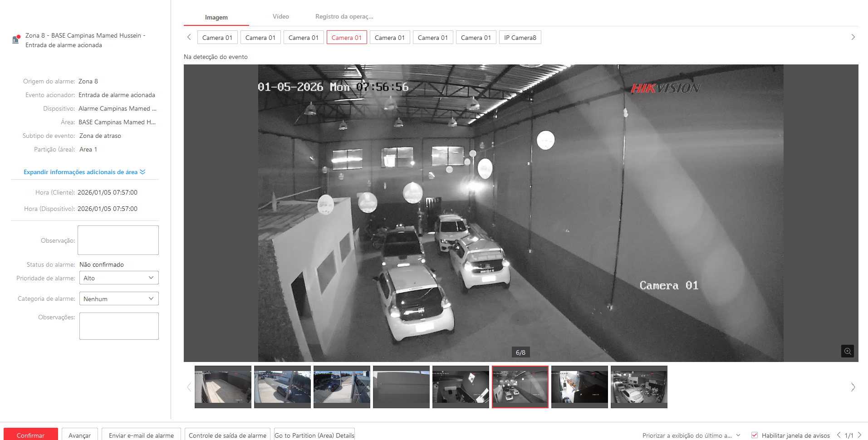The image size is (868, 440).
Task: Click the alarm zone icon beside Zona 8
Action: click(x=16, y=39)
